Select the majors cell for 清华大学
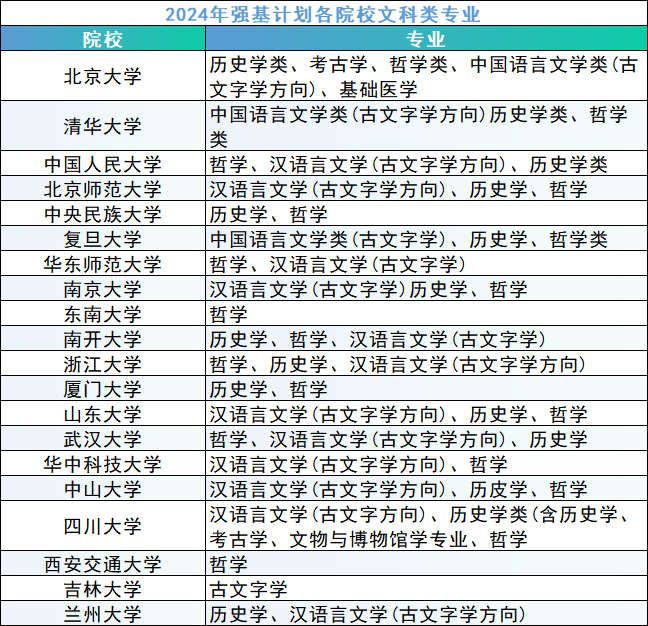This screenshot has height=626, width=648. pos(426,126)
